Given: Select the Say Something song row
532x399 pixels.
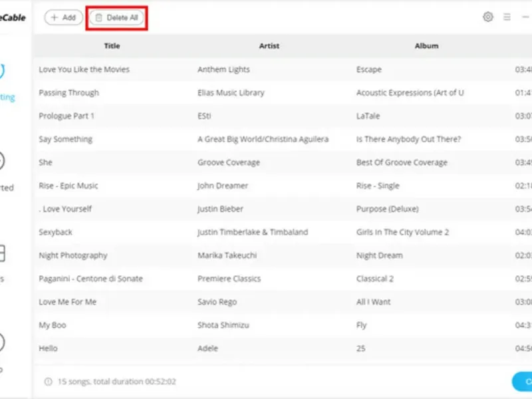Looking at the screenshot, I should [x=283, y=139].
